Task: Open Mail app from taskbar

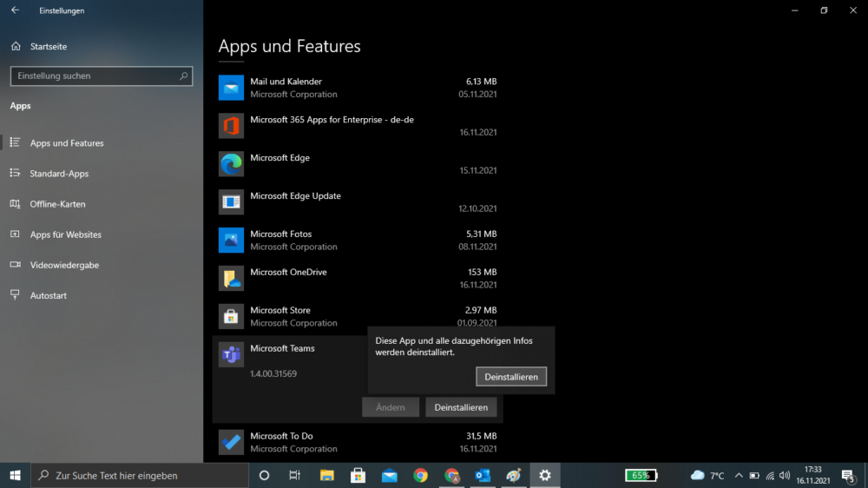Action: [389, 475]
